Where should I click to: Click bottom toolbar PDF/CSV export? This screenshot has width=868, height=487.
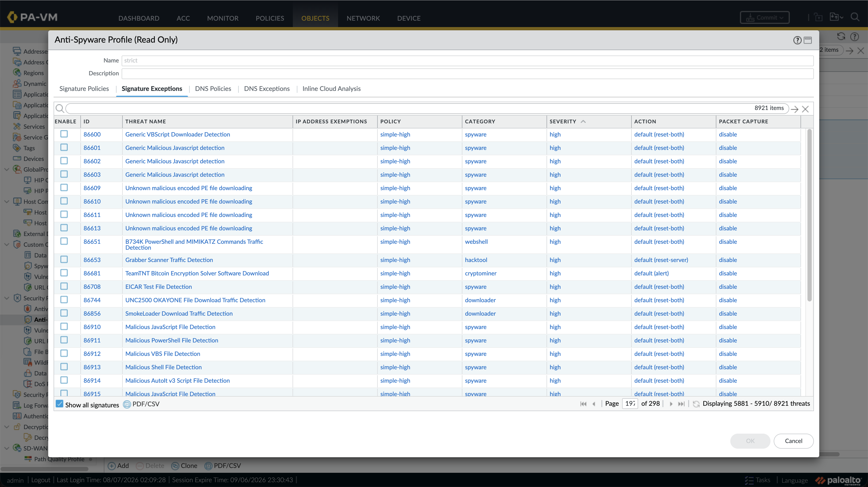pos(223,466)
